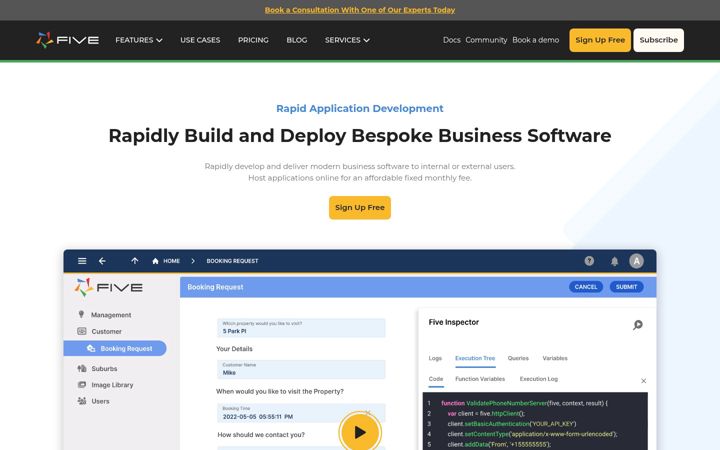Open the notifications bell icon
The width and height of the screenshot is (720, 450).
tap(614, 261)
